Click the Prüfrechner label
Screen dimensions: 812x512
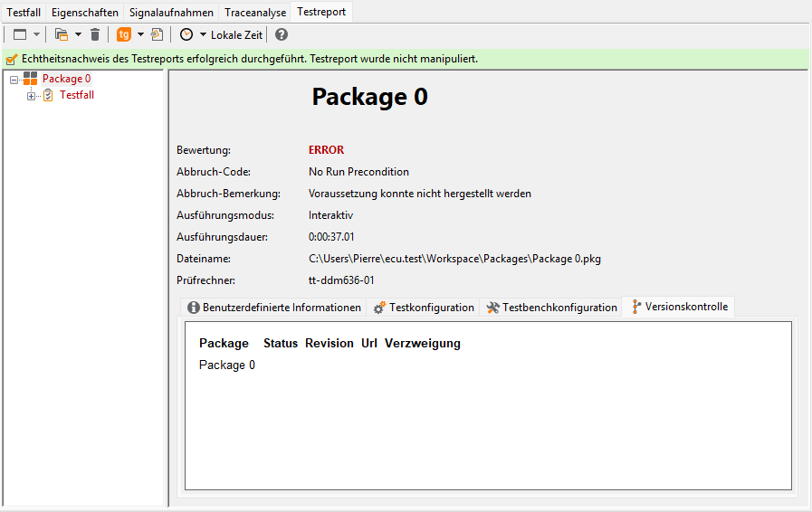(205, 280)
